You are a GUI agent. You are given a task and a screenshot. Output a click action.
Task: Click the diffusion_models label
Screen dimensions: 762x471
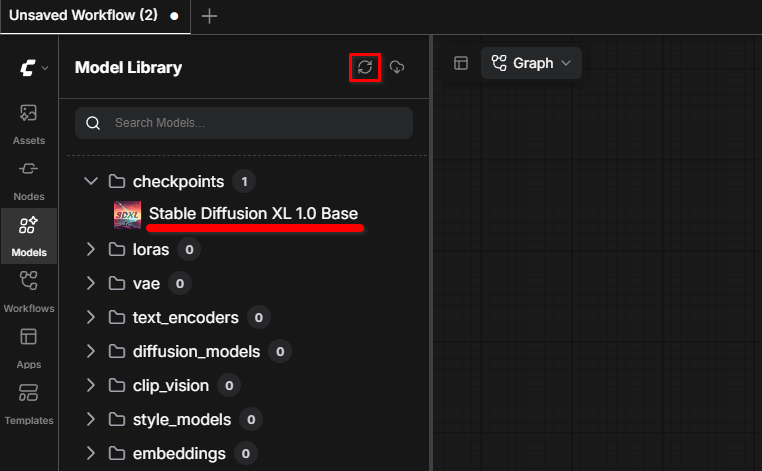[x=196, y=351]
